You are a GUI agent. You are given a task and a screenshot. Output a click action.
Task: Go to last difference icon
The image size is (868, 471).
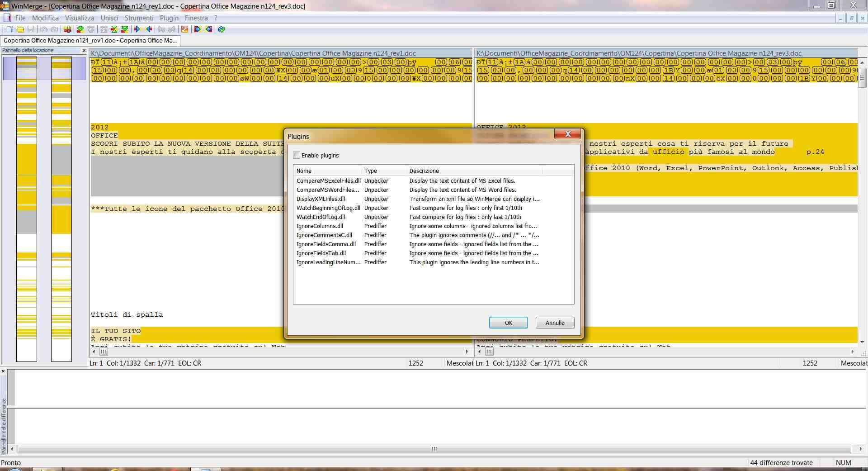pos(125,29)
